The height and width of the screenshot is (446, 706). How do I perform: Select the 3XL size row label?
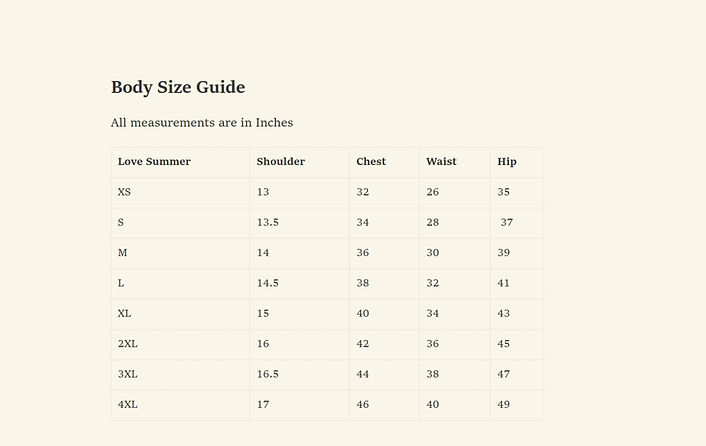128,374
